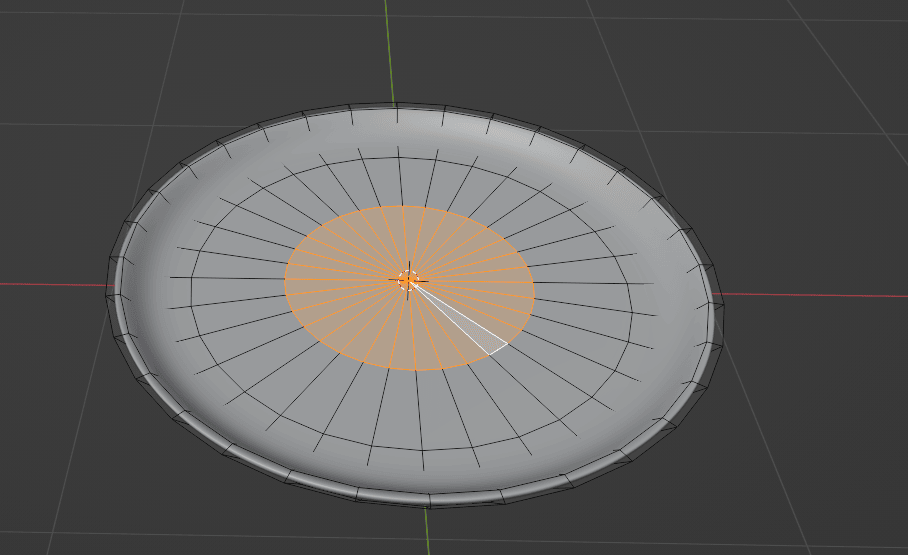Click the red X-axis line left of plate

[x=50, y=284]
